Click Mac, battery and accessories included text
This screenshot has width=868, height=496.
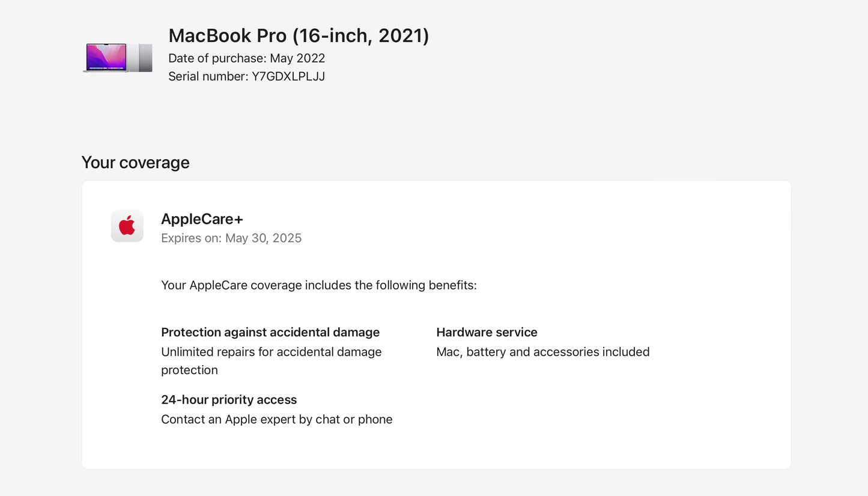(542, 352)
